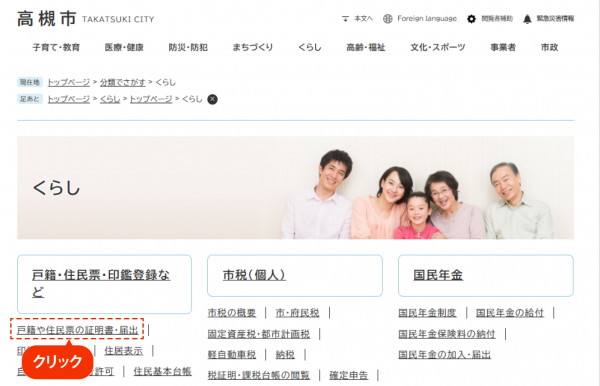Click the 確定申告 link
600x386 pixels.
coord(349,375)
